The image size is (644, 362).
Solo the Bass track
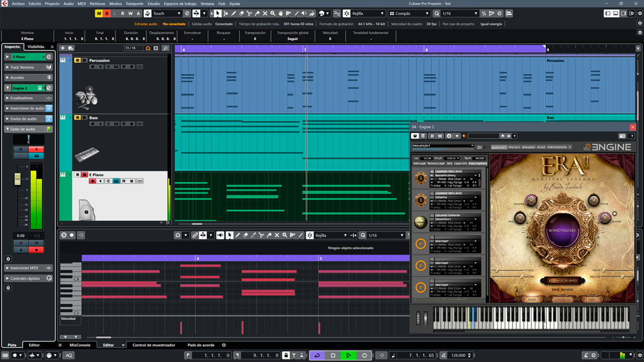[x=84, y=117]
